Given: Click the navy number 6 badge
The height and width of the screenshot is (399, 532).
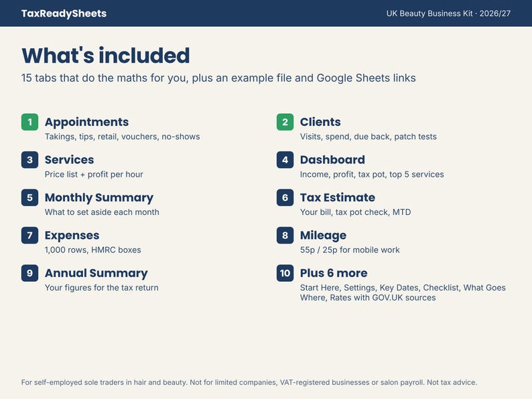Looking at the screenshot, I should [285, 197].
